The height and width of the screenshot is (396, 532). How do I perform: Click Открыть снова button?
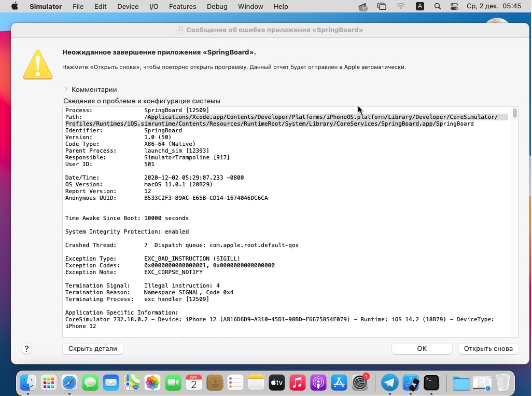coord(488,348)
